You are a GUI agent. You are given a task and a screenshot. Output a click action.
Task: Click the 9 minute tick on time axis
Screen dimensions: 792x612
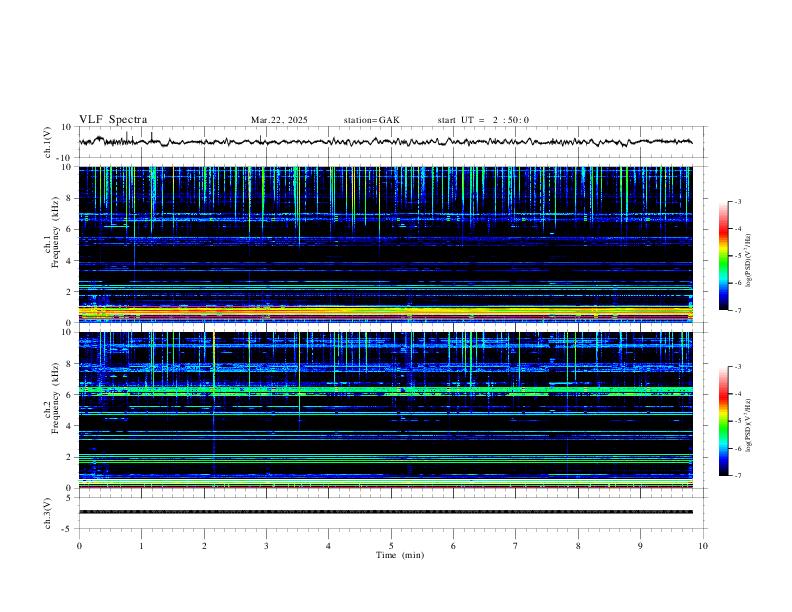coord(640,546)
